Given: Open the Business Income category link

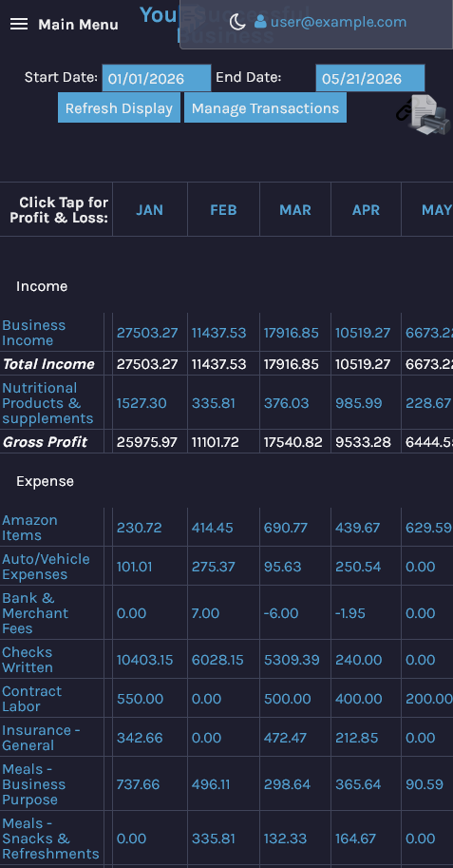Looking at the screenshot, I should [34, 333].
